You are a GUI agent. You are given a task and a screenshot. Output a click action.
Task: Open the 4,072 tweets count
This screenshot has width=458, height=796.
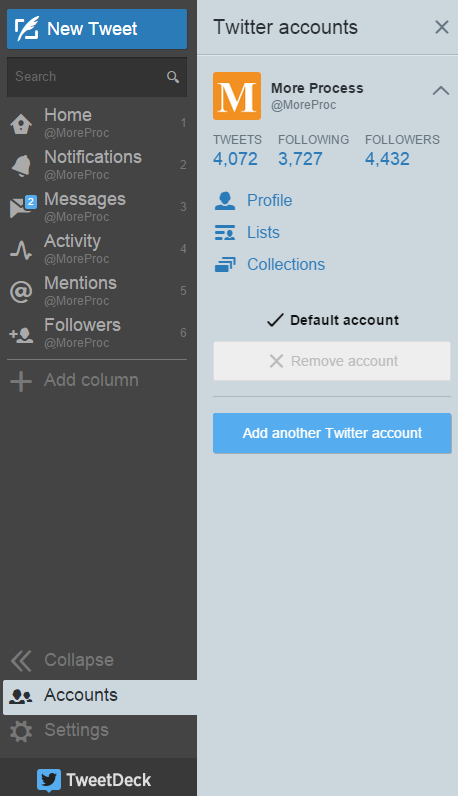click(x=235, y=159)
